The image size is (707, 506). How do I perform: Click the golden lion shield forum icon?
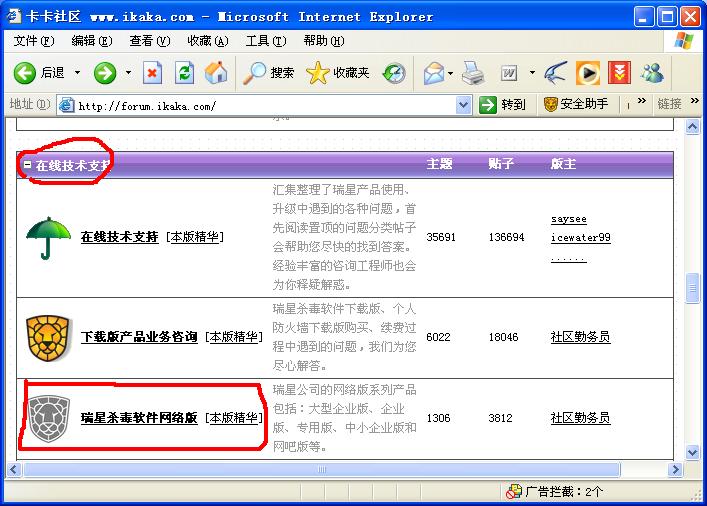point(48,337)
